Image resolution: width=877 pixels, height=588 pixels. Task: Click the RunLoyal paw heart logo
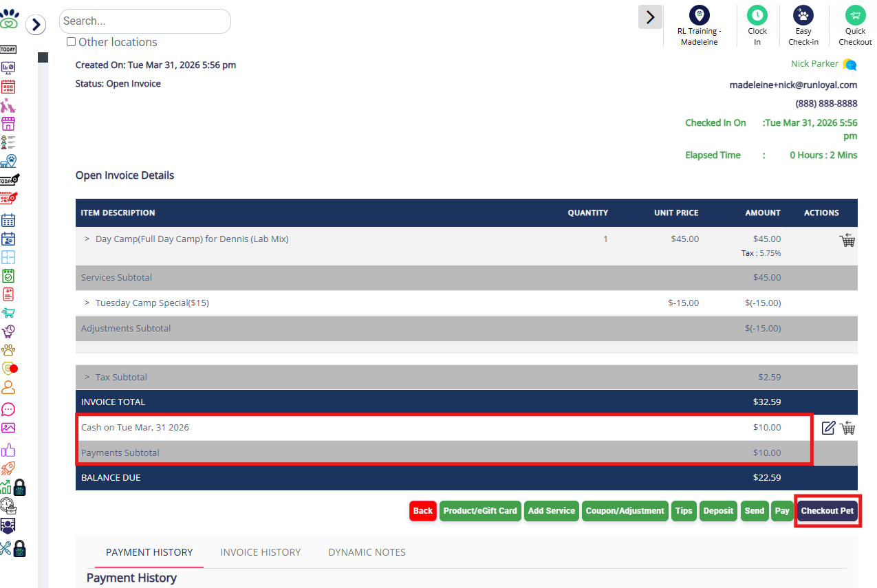pos(9,17)
